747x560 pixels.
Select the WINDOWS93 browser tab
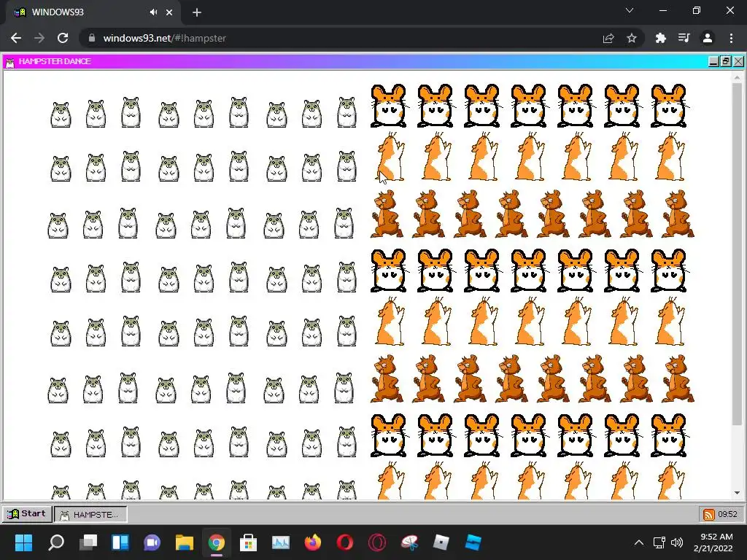click(x=93, y=12)
